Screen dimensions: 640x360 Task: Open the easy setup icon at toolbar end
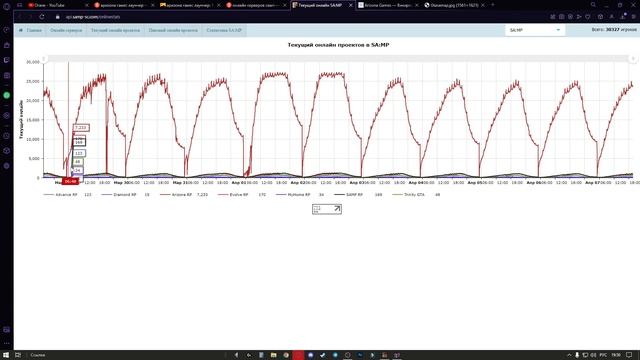[633, 17]
